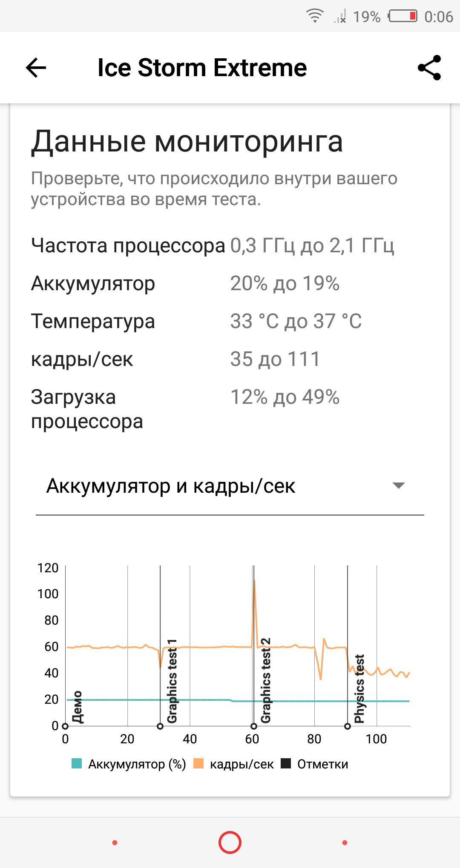Screen dimensions: 460x868
Task: Tap the Ice Storm Extreme title
Action: coord(202,68)
